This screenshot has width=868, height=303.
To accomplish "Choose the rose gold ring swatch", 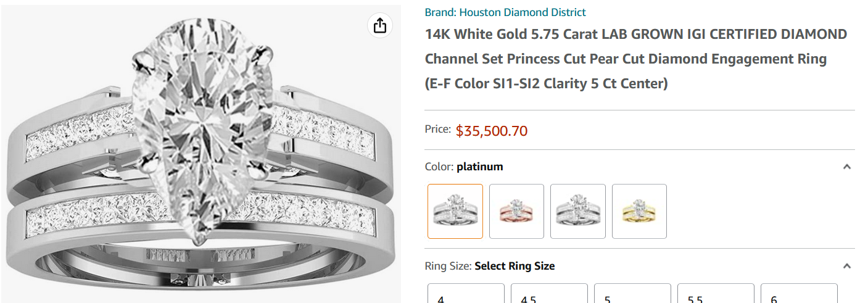I will click(x=516, y=211).
